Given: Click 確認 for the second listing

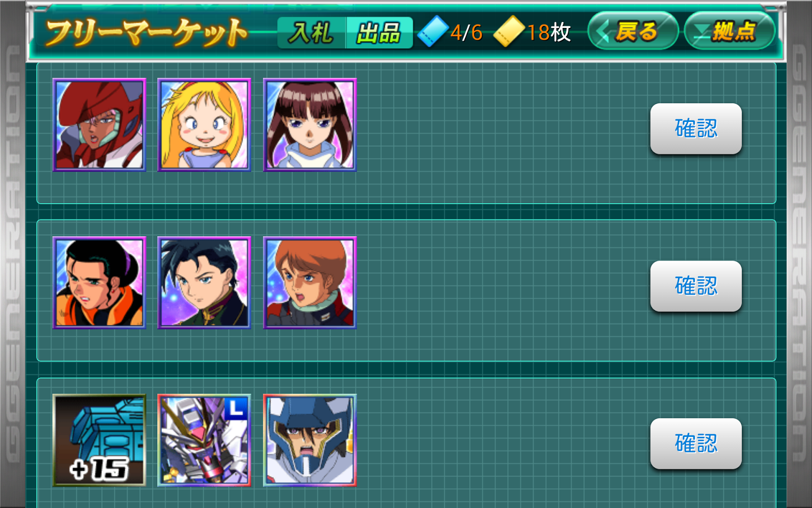Looking at the screenshot, I should pyautogui.click(x=696, y=286).
